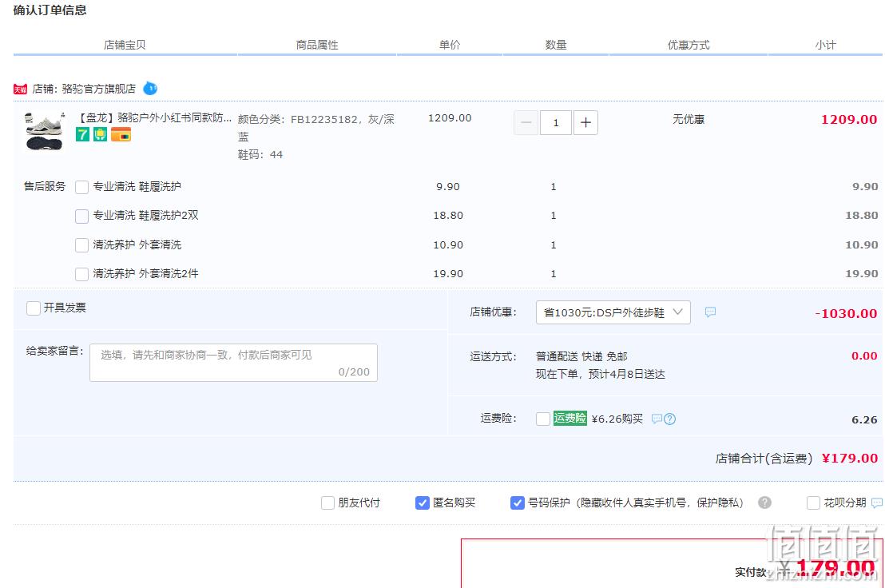Viewport: 885px width, 588px height.
Task: Click the 普通配送 快递 免邮 shipping text
Action: click(x=581, y=356)
